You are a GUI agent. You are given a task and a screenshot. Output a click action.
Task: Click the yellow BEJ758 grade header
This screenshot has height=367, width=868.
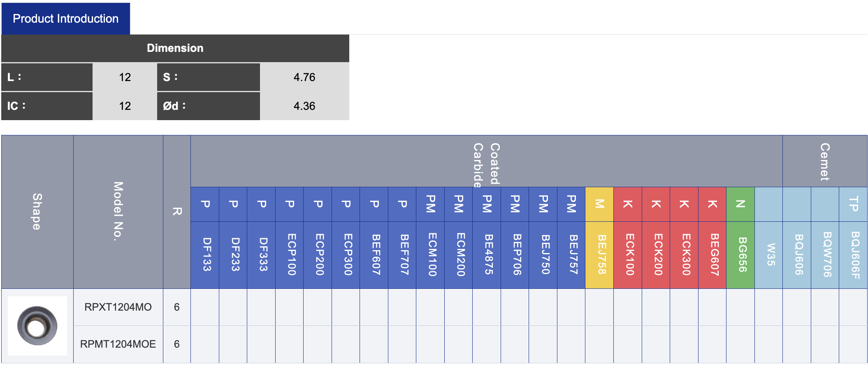[599, 255]
